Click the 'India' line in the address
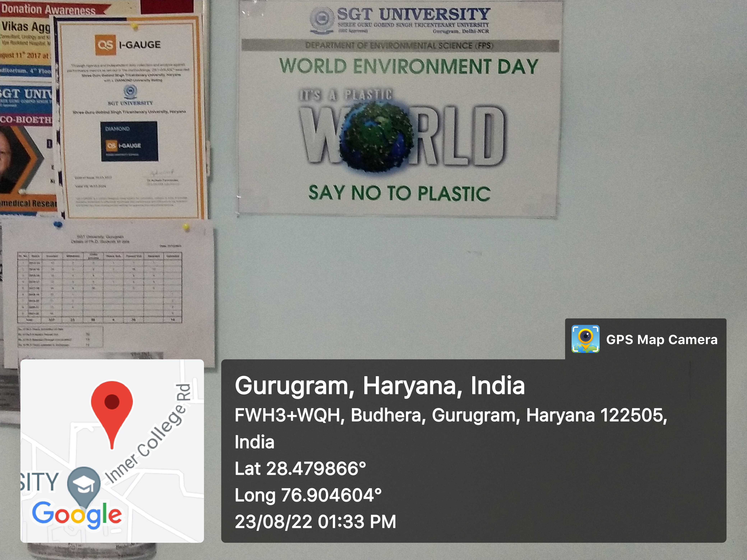 (254, 442)
